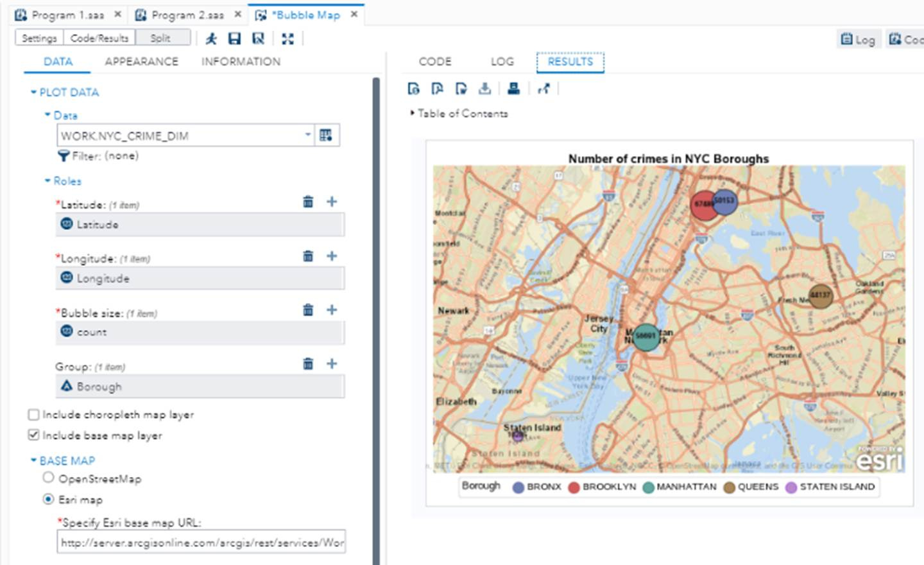
Task: Select the Esri map radio button
Action: (48, 499)
